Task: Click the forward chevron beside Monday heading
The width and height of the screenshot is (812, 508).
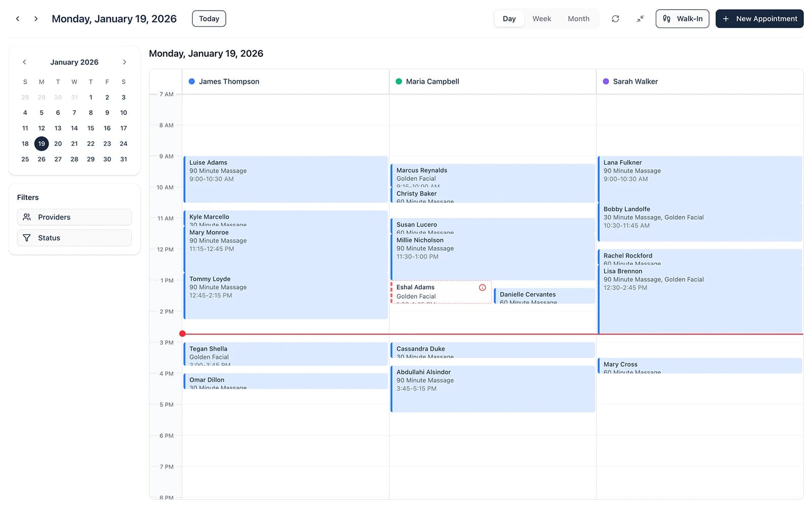Action: (36, 18)
